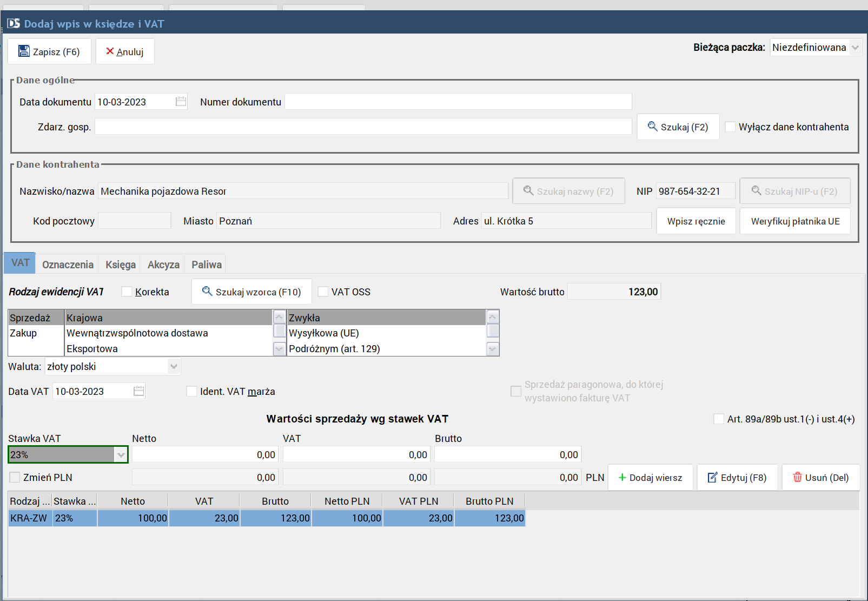Expand the Stawka VAT 23% dropdown
The height and width of the screenshot is (601, 868).
(121, 455)
